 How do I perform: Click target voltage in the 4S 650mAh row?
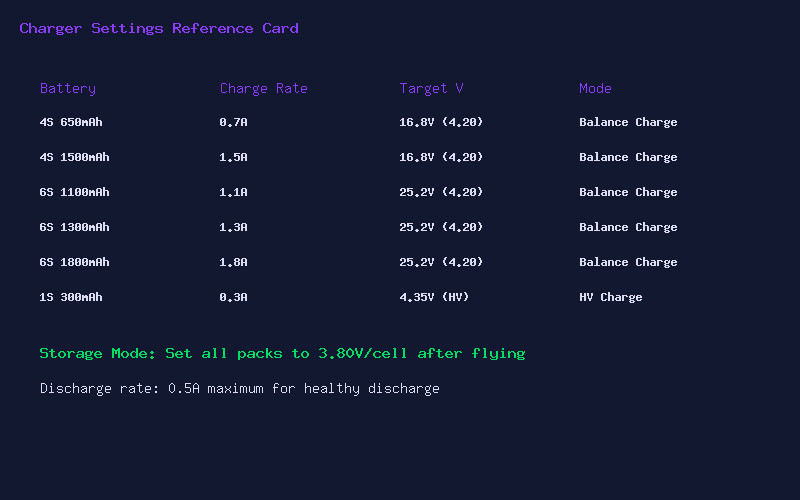441,122
